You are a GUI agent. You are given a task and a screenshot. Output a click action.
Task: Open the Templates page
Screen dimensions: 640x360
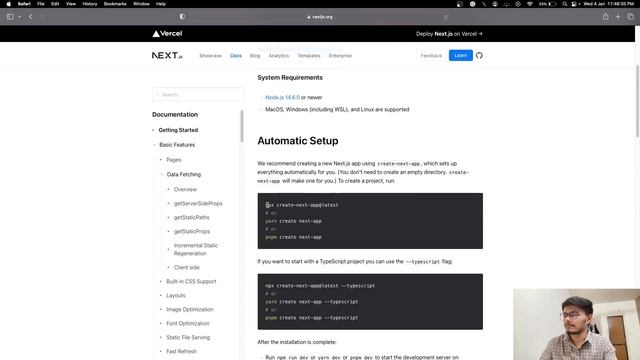coord(309,56)
